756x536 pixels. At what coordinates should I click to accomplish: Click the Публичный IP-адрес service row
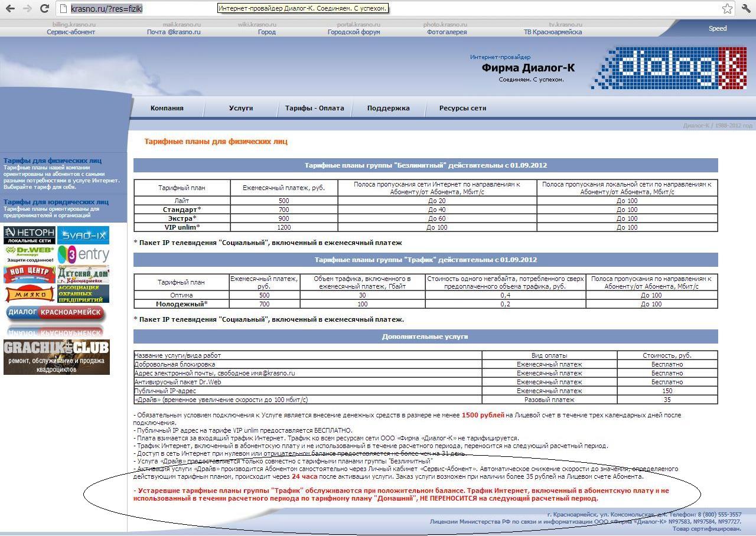[426, 391]
